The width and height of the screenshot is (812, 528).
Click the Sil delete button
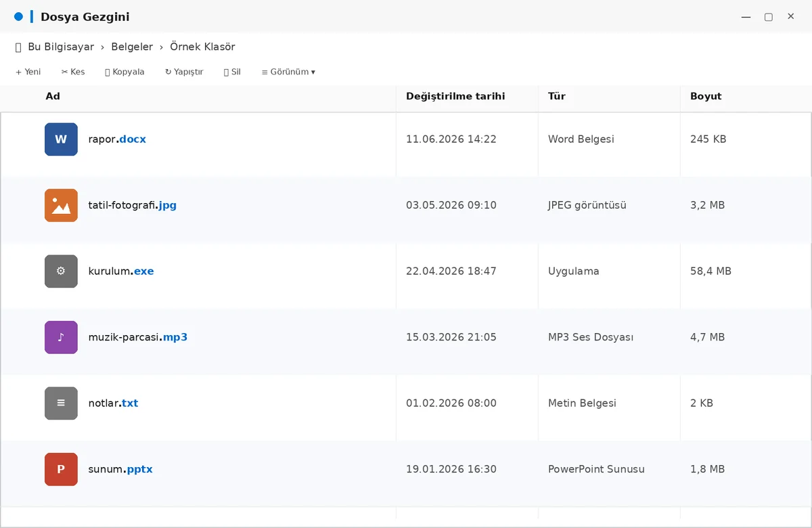coord(232,72)
